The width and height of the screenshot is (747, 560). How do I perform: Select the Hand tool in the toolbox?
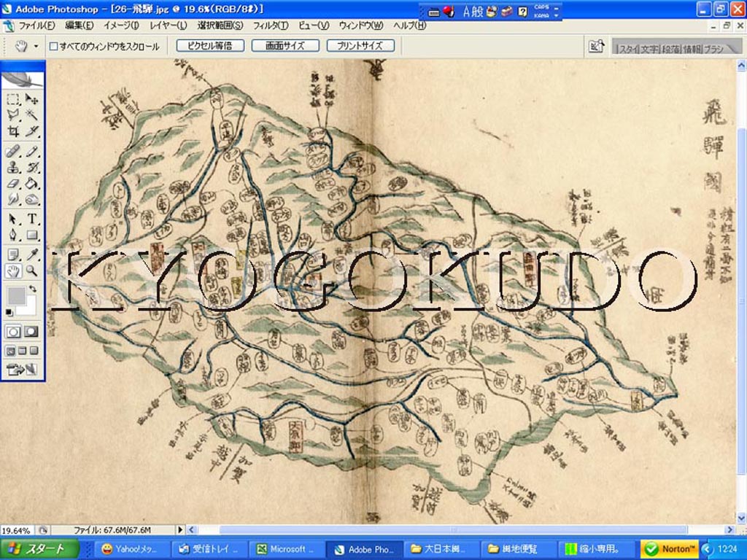(x=13, y=271)
